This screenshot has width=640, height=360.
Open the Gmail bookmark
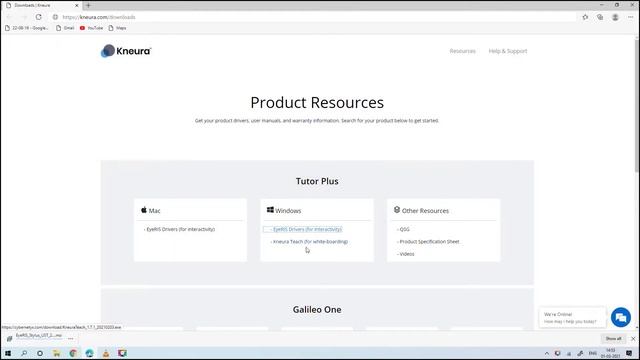pyautogui.click(x=65, y=28)
